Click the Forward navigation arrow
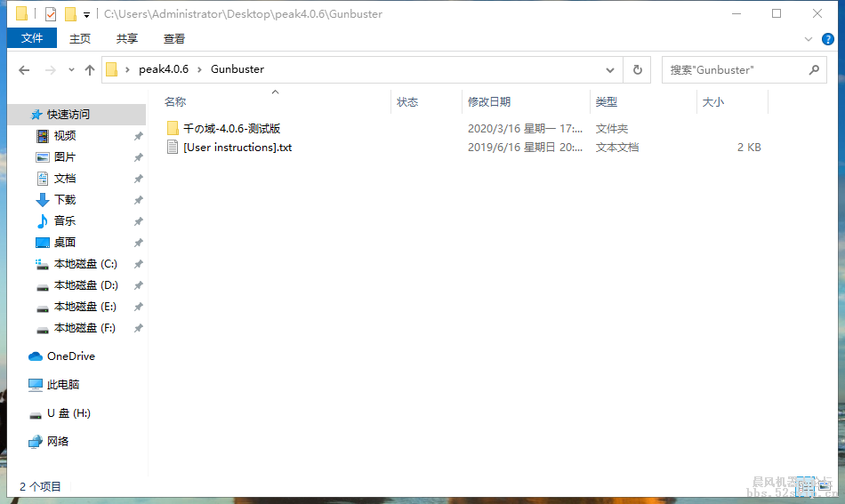This screenshot has height=504, width=845. (50, 70)
